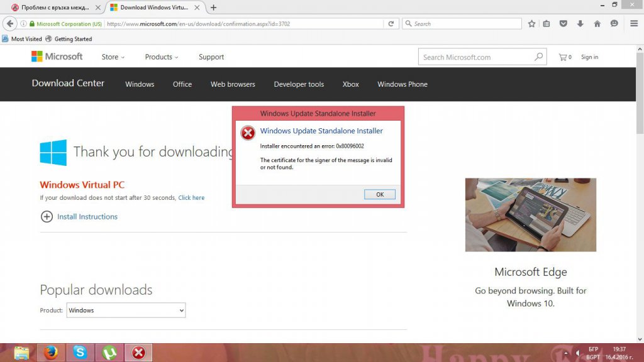Open the downloads arrow icon

pos(580,24)
